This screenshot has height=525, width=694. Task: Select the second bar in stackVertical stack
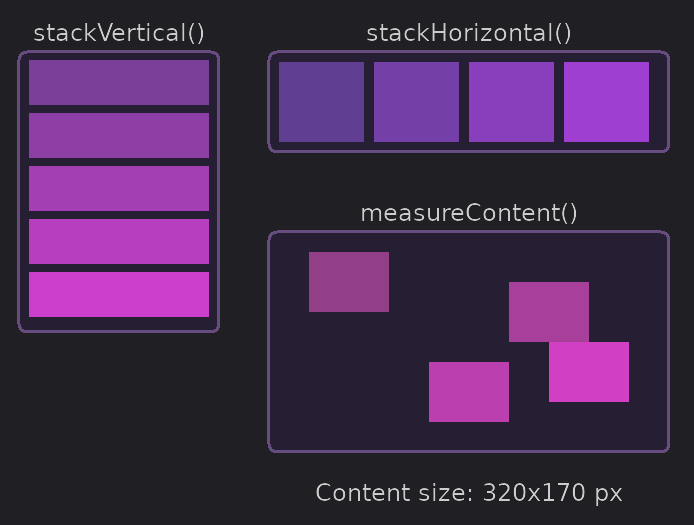click(119, 135)
